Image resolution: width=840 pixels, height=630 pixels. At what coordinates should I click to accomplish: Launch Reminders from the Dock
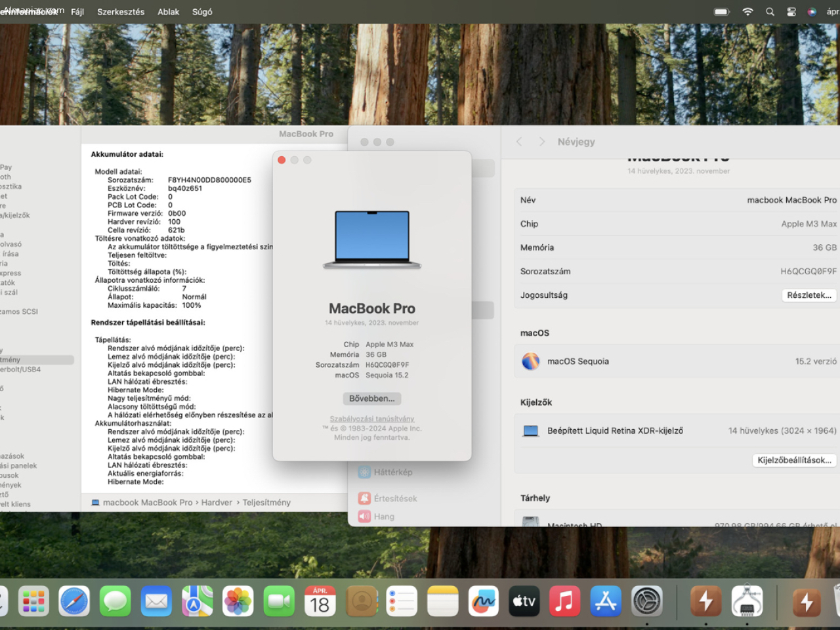coord(402,601)
